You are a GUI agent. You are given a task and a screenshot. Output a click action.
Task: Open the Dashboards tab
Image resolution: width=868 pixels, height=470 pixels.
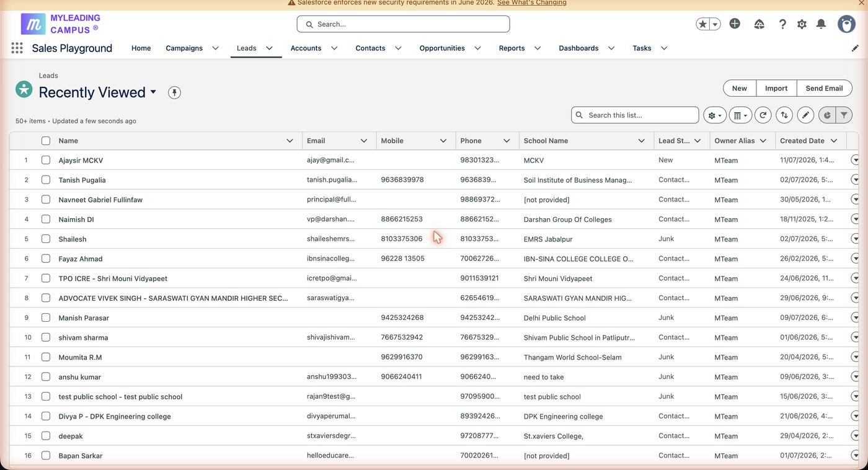tap(578, 48)
